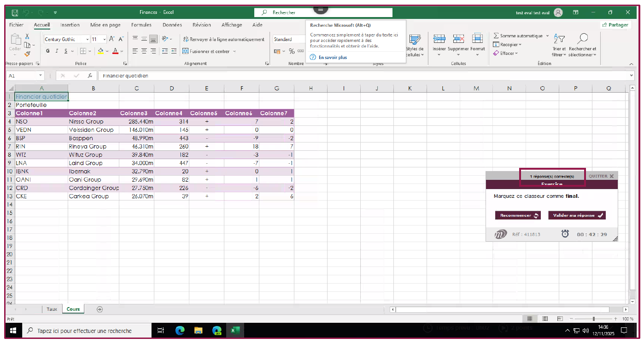The width and height of the screenshot is (644, 344).
Task: Apply thousands separator (000) format
Action: 301,51
